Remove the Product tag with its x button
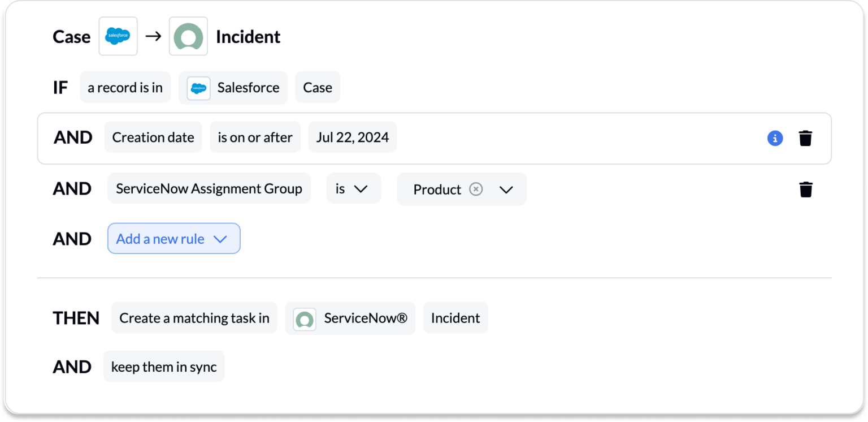Viewport: 868px width, 422px height. click(x=476, y=189)
